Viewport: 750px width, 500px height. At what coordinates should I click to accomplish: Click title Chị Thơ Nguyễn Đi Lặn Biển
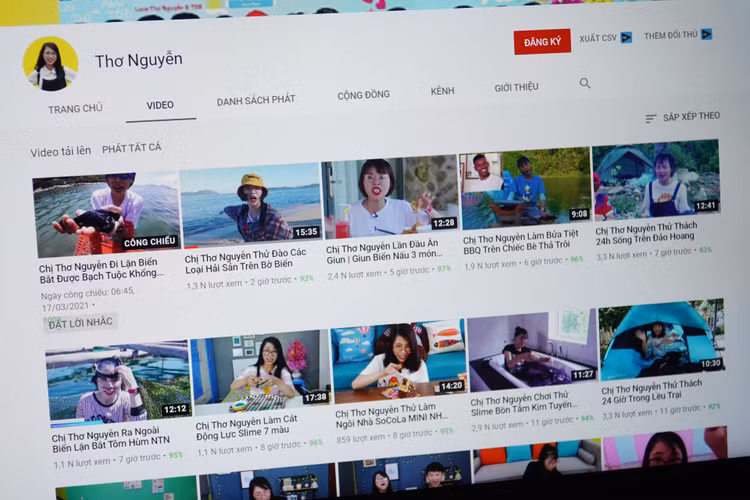click(101, 271)
